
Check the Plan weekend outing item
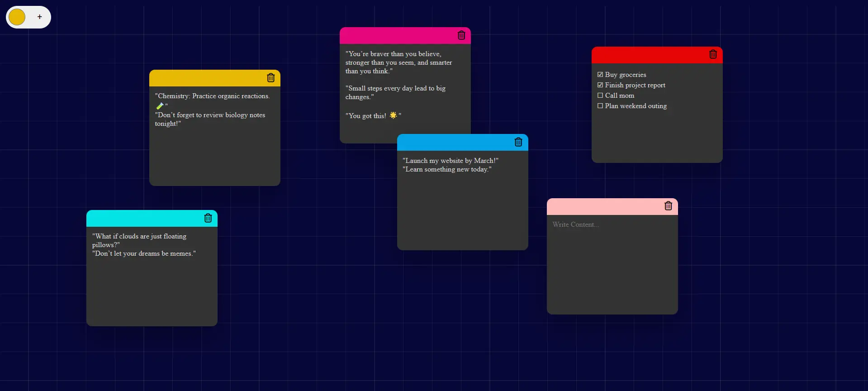coord(600,106)
